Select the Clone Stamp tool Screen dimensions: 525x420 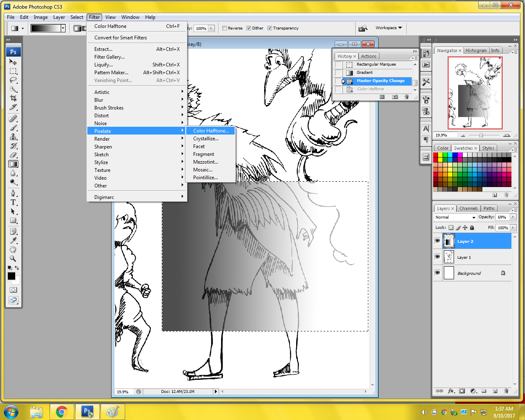(x=13, y=137)
